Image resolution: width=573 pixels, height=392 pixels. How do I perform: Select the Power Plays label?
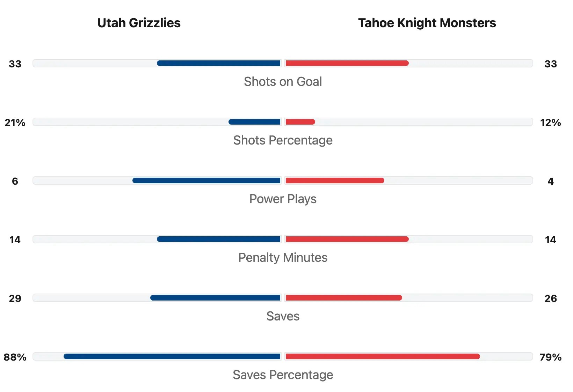pyautogui.click(x=283, y=199)
